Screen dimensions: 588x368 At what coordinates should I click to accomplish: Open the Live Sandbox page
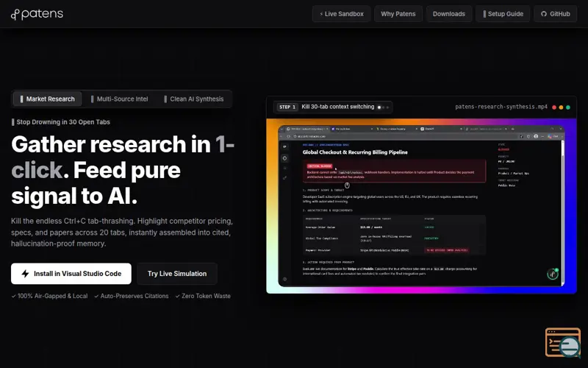(341, 14)
